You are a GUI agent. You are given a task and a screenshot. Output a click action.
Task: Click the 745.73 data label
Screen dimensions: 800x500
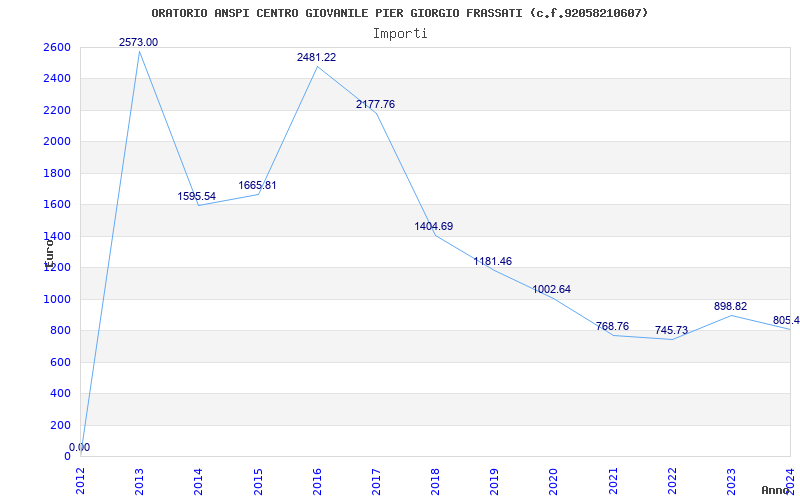coord(671,331)
